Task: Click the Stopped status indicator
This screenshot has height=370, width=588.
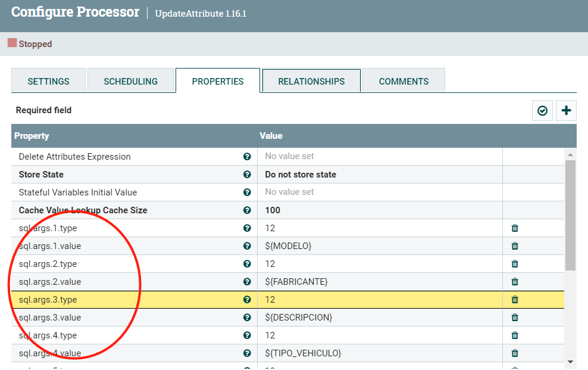Action: [x=30, y=43]
